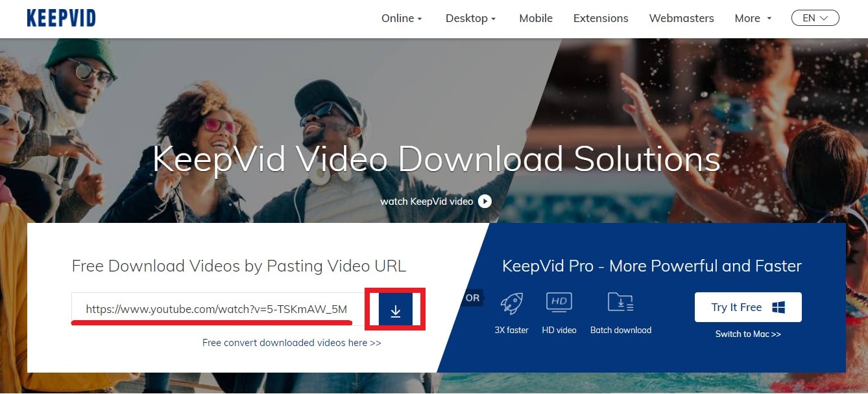Click the 3X faster label

point(511,330)
